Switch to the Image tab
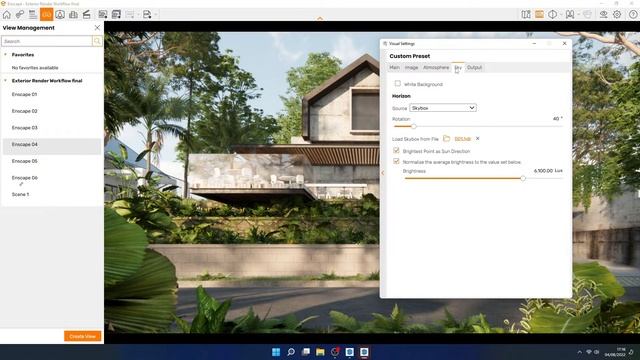Viewport: 640px width, 360px height. point(411,68)
